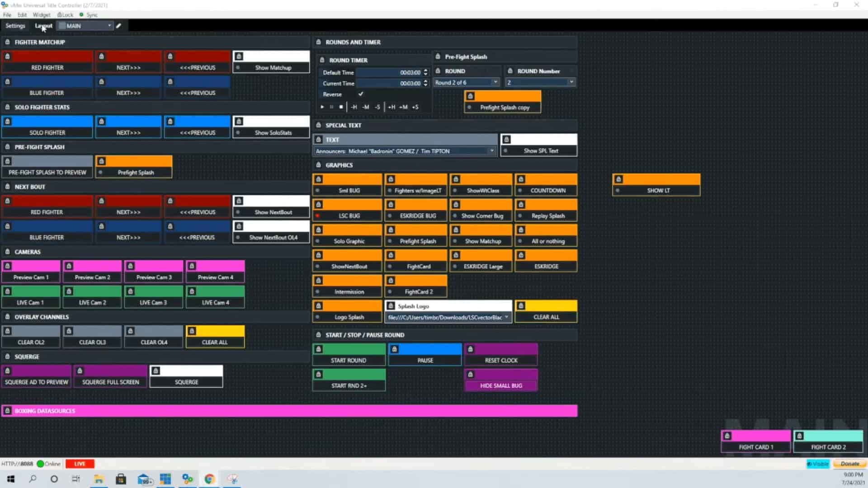Click the RESET CLOCK button
Image resolution: width=868 pixels, height=488 pixels.
pyautogui.click(x=501, y=360)
